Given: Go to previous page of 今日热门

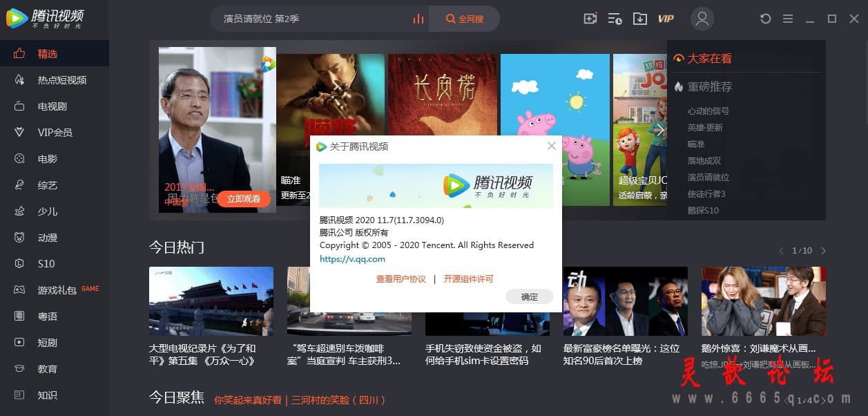Looking at the screenshot, I should (x=781, y=251).
